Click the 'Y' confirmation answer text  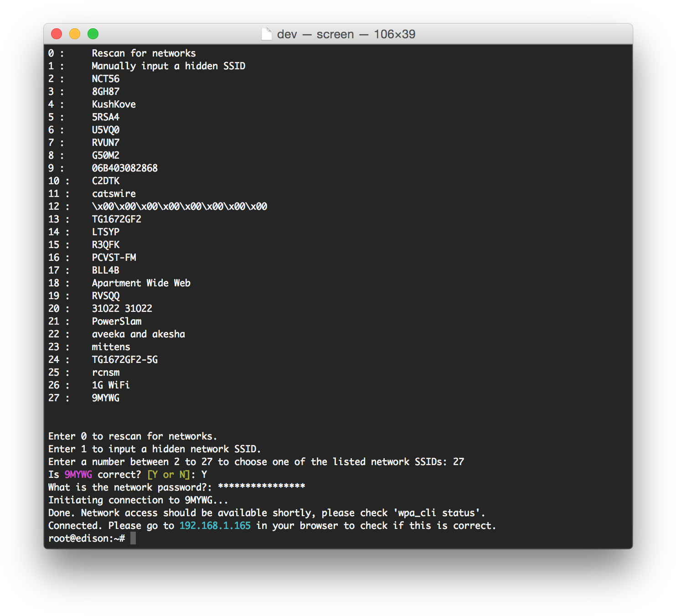pos(203,474)
